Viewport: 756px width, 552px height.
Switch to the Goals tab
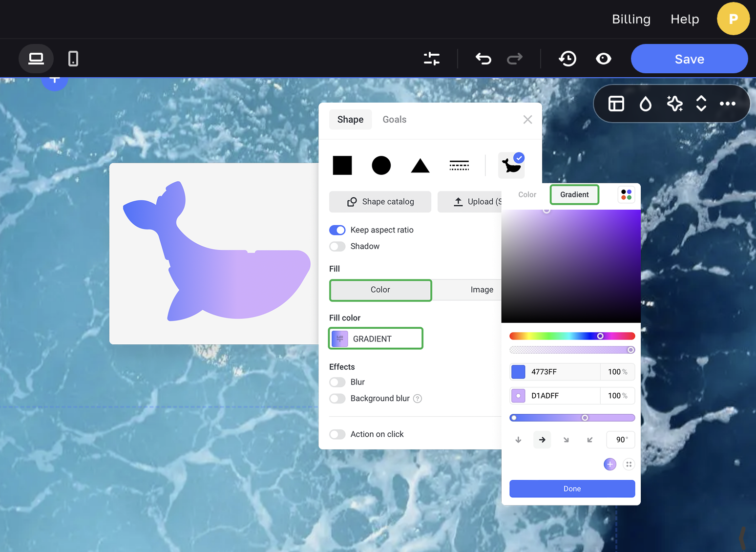(394, 120)
